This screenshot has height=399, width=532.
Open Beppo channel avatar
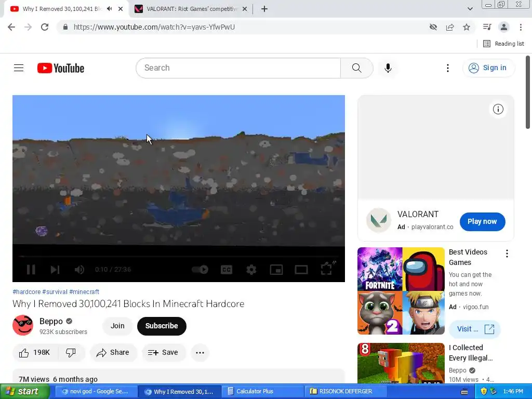[23, 325]
